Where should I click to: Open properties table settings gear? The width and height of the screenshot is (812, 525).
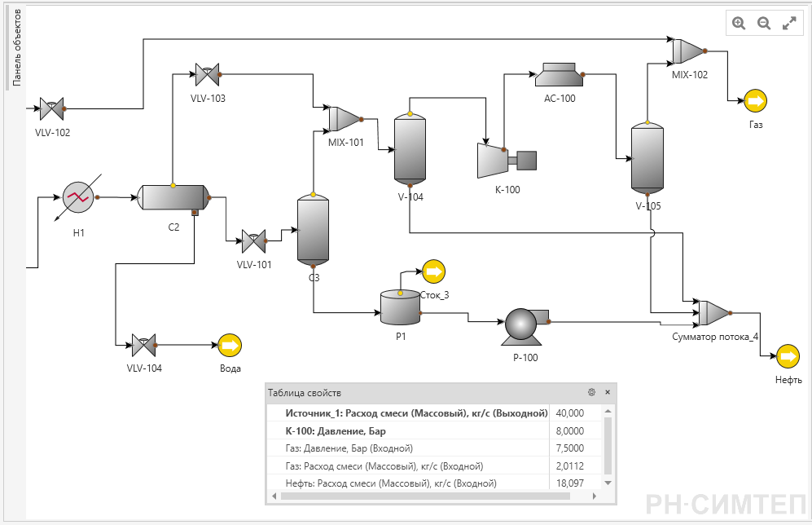point(591,392)
